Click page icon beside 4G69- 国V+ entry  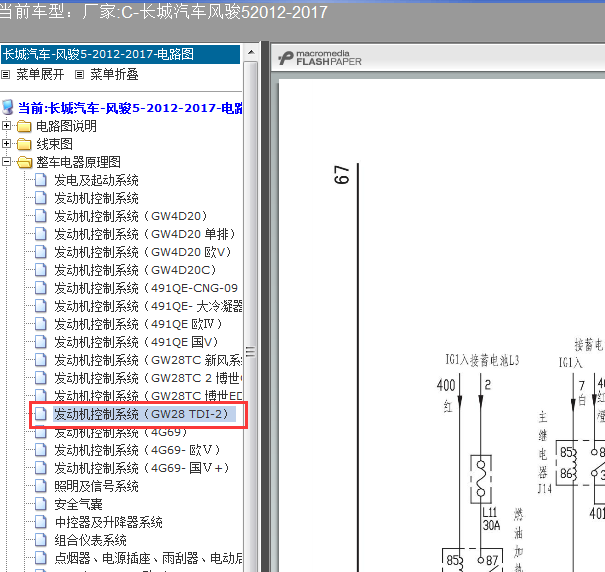click(x=41, y=468)
